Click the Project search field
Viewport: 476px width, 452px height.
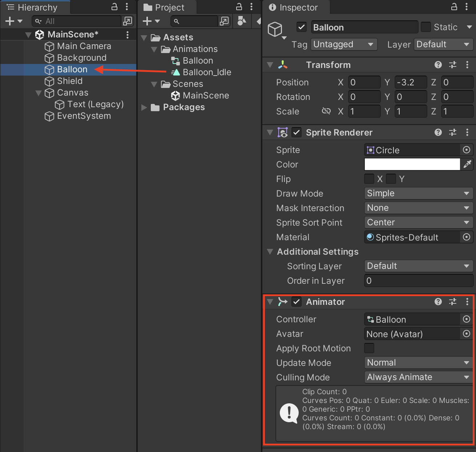(x=194, y=21)
